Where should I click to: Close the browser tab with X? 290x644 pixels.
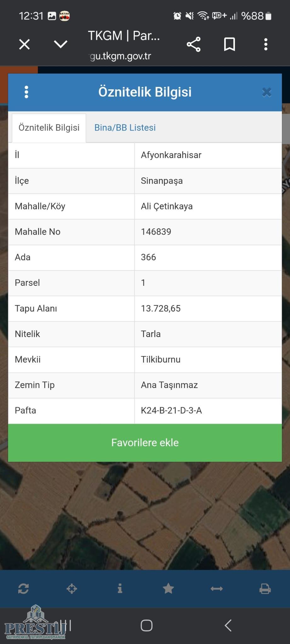[x=25, y=44]
